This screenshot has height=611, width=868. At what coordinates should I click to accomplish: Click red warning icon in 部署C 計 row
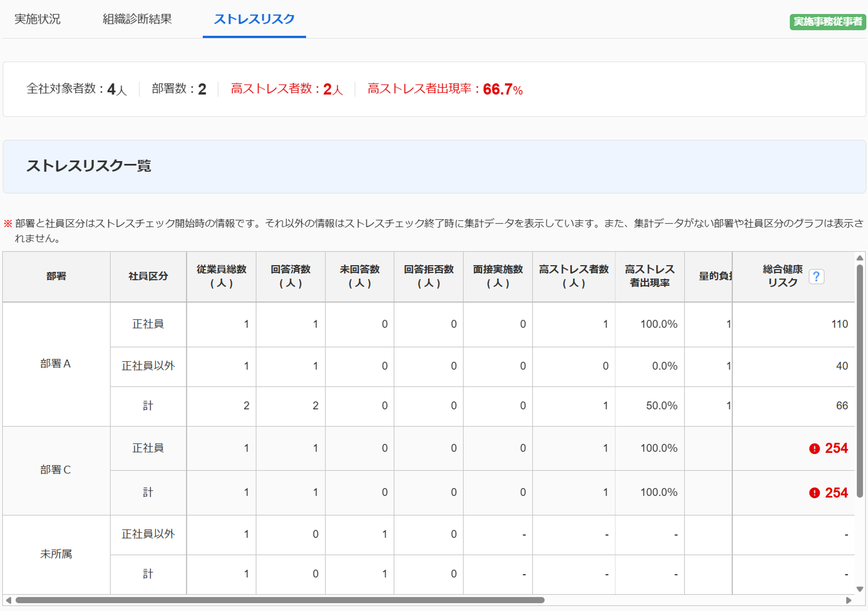tap(814, 493)
